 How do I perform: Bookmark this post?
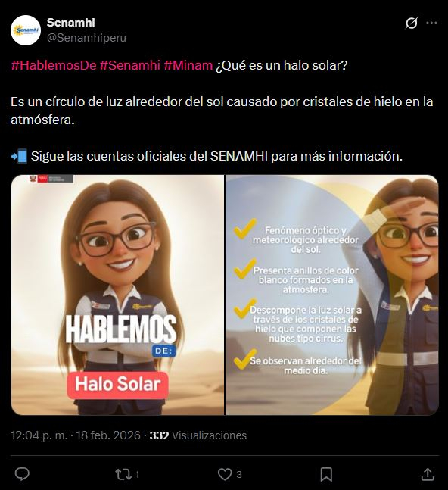(x=326, y=474)
